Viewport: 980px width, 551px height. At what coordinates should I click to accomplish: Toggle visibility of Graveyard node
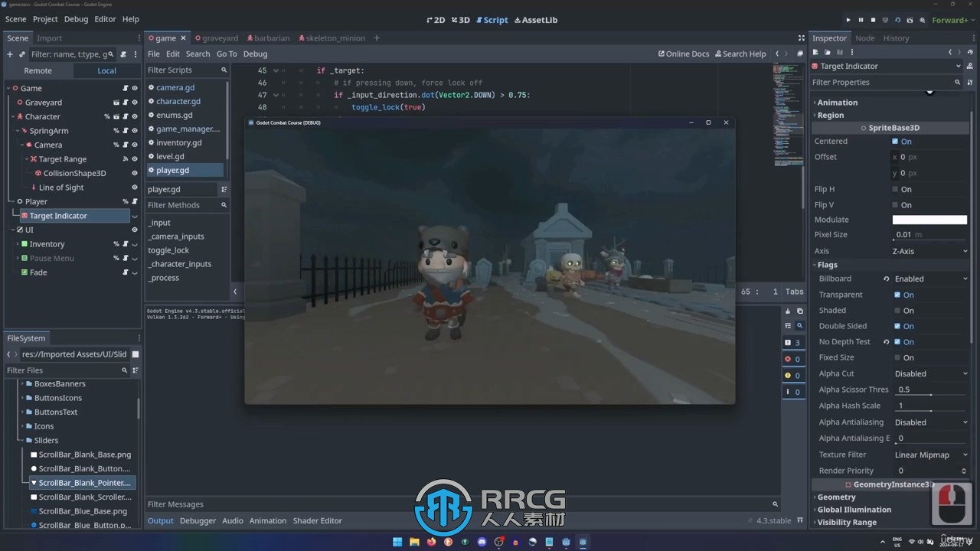(135, 103)
